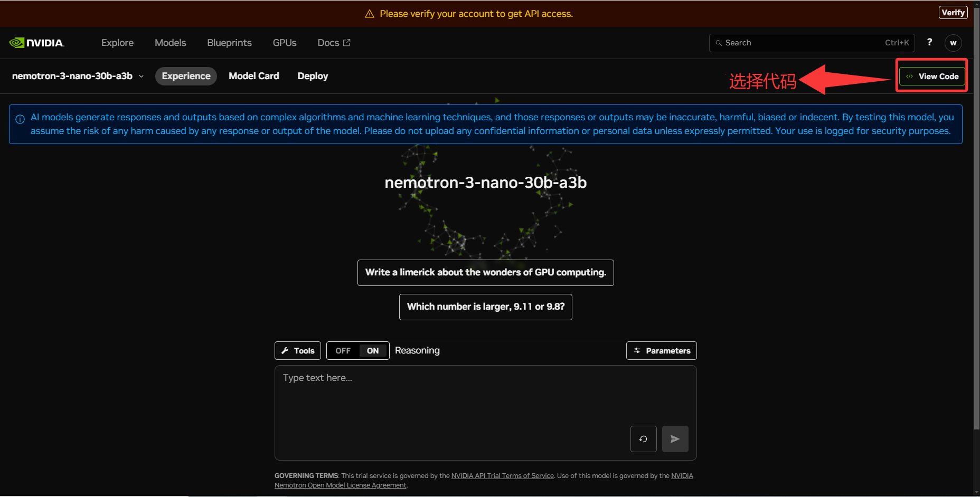Click the Verify button
Screen dimensions: 980x497
pos(953,13)
